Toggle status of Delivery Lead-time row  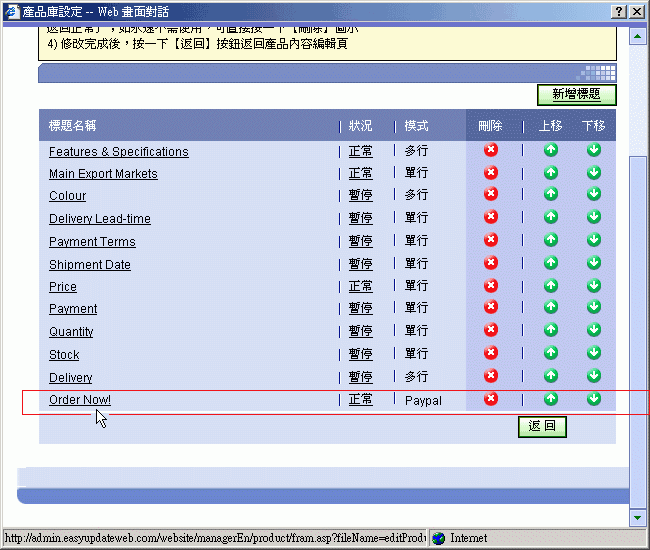[x=360, y=219]
